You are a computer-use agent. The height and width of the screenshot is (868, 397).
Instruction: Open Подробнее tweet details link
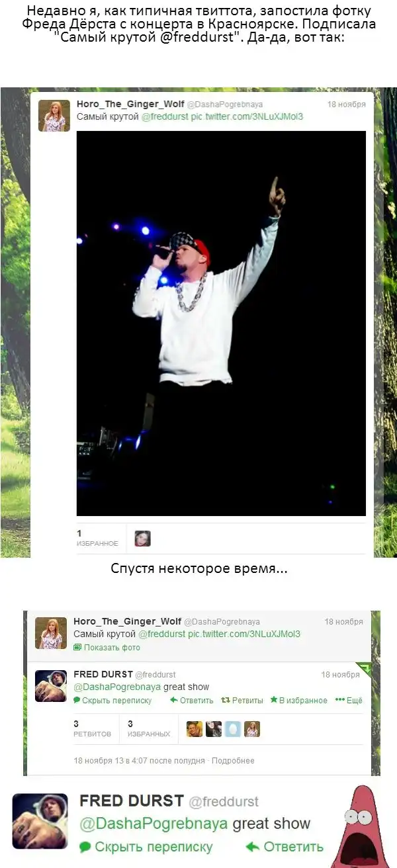[233, 761]
